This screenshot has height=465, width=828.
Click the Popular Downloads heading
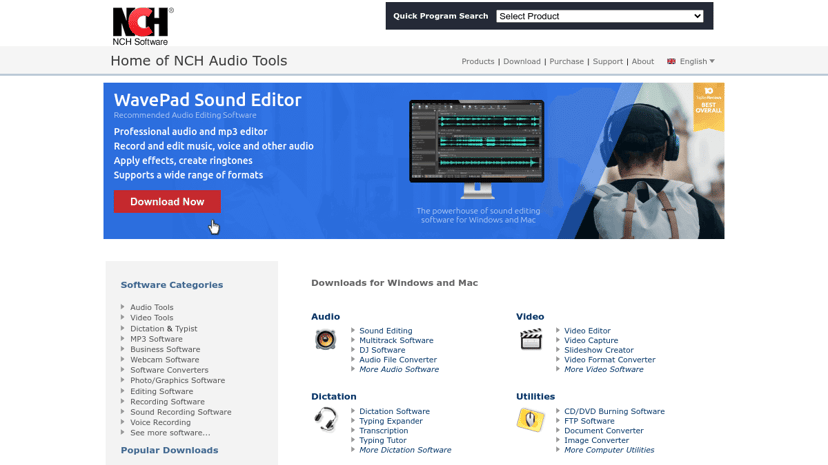click(x=170, y=450)
